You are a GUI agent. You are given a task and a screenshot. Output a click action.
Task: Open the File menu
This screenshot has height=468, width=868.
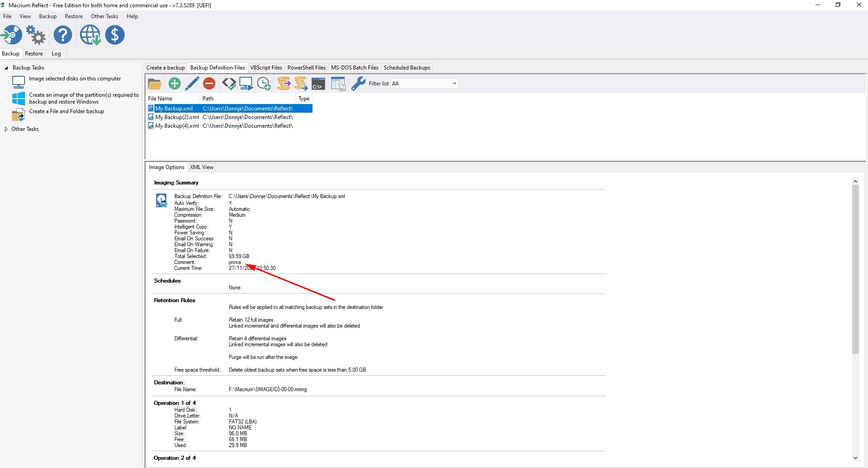click(7, 16)
